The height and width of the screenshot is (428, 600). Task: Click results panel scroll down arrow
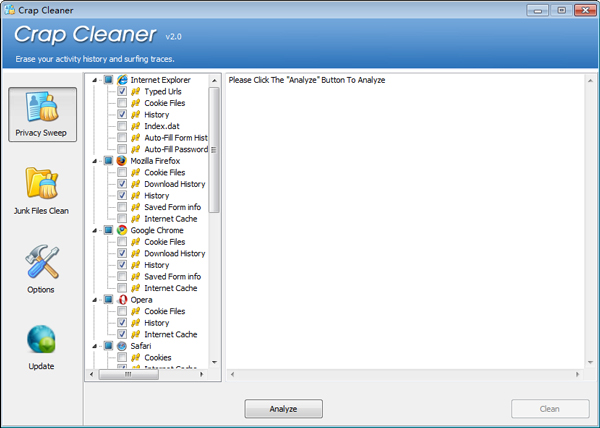coord(590,362)
